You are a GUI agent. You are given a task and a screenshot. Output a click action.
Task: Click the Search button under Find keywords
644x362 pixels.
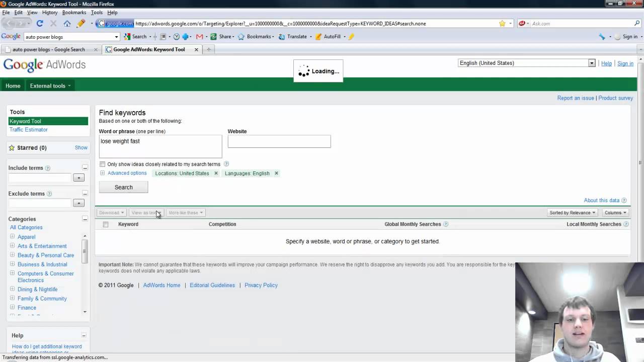point(123,187)
